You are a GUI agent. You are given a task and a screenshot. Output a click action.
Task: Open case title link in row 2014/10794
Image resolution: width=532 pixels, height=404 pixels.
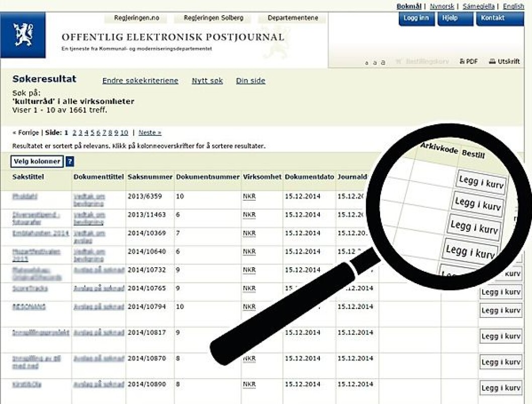[x=29, y=306]
